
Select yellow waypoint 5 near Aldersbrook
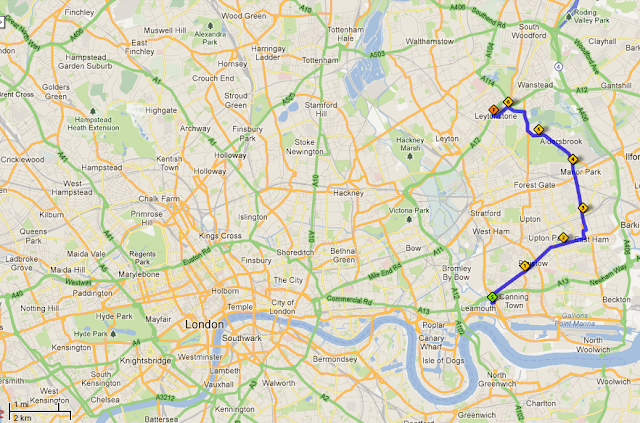539,130
